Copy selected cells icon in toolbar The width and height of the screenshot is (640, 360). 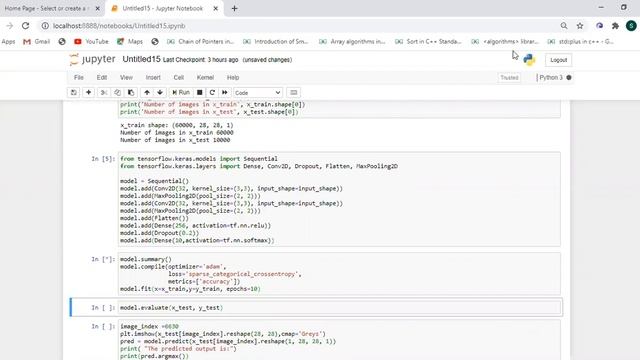click(x=117, y=93)
